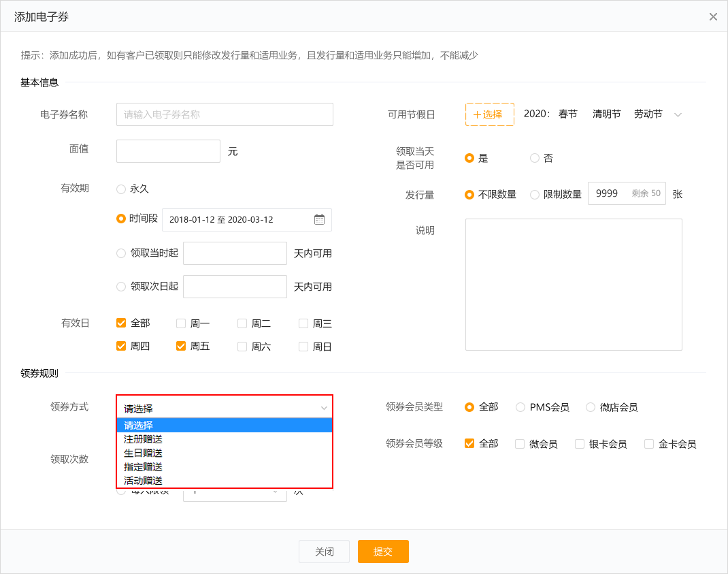
Task: Click the calendar icon in date range field
Action: click(x=319, y=219)
